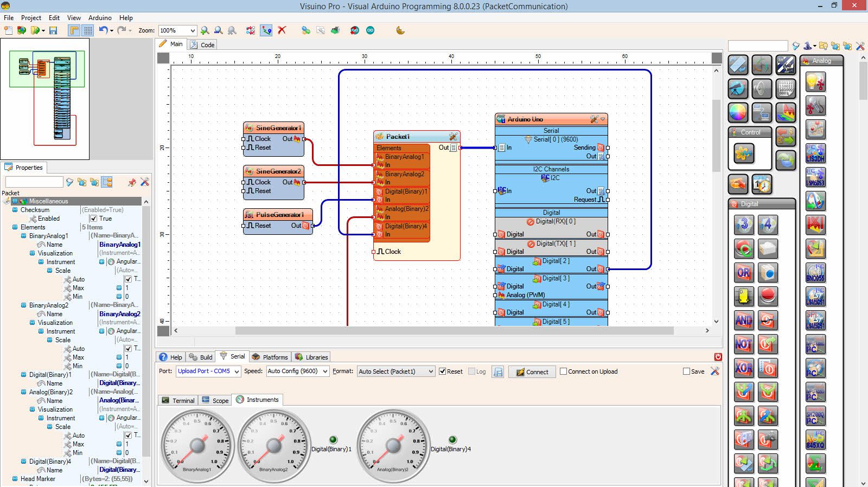868x487 pixels.
Task: Select the clock calendar component icon
Action: click(762, 184)
